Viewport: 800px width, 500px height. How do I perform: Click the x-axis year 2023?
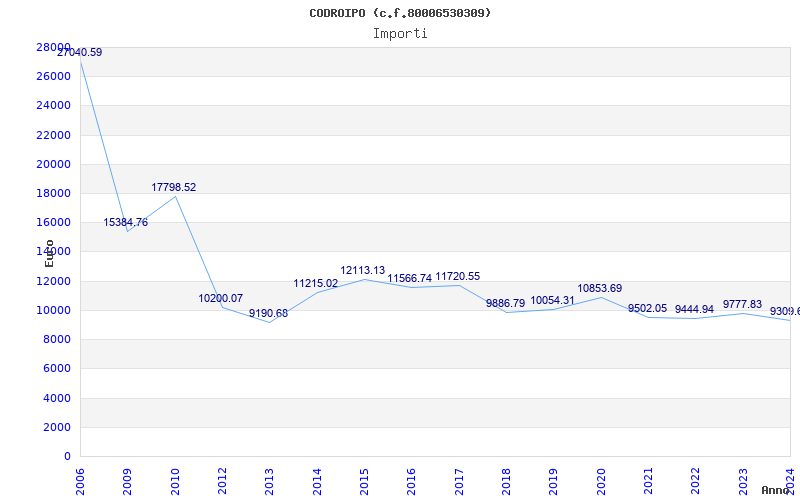[743, 482]
